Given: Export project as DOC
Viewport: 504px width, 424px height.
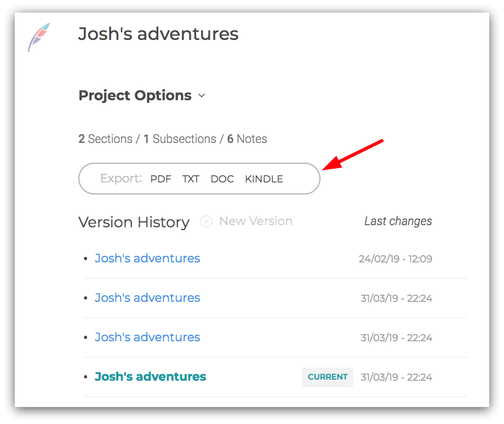Looking at the screenshot, I should click(x=222, y=179).
